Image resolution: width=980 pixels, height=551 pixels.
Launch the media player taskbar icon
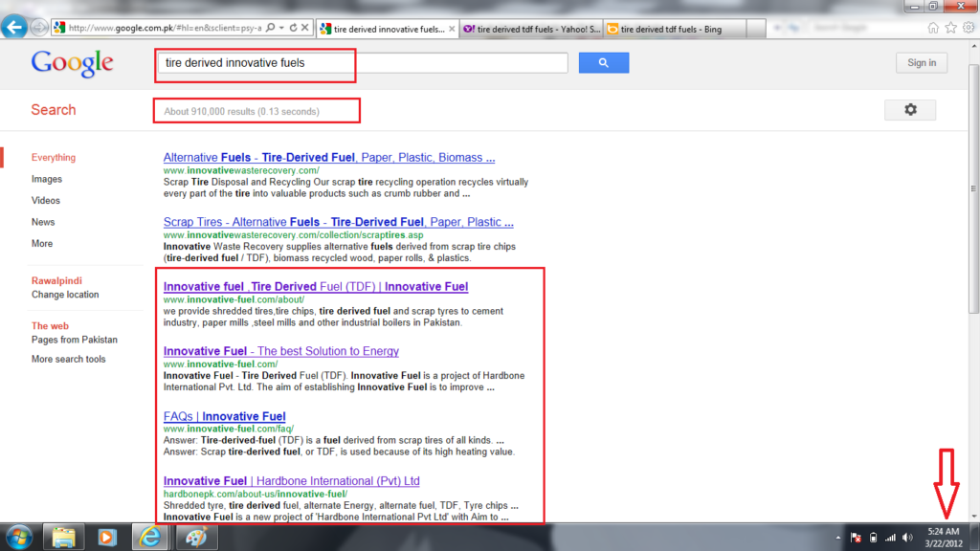point(107,538)
